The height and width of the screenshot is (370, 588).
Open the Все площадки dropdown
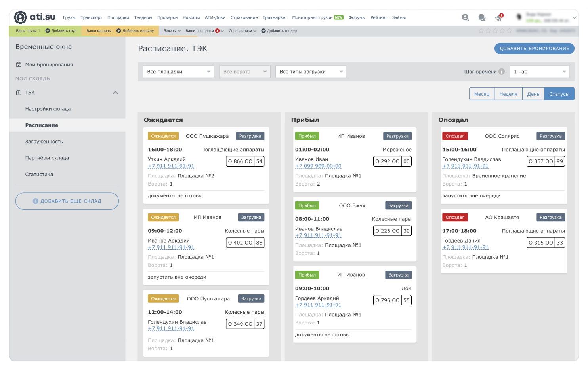pos(178,72)
